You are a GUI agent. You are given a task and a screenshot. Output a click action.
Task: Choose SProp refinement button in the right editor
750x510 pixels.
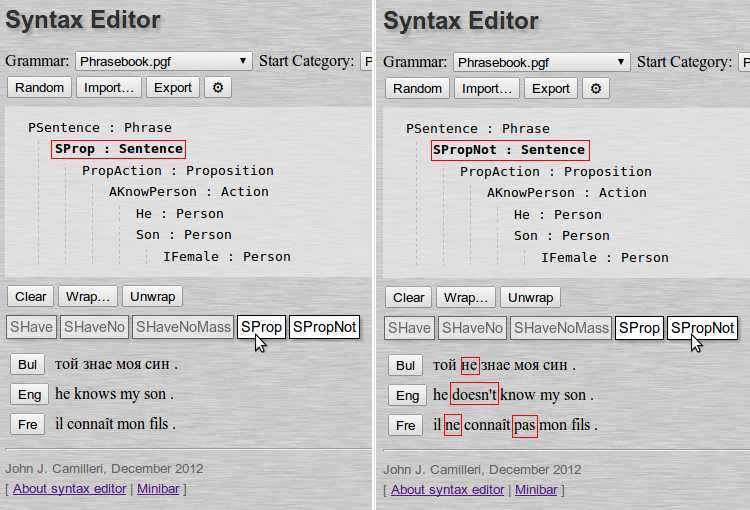pos(639,328)
